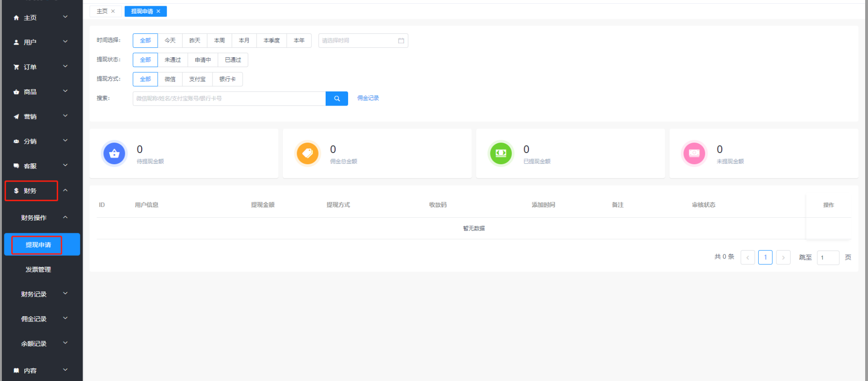The width and height of the screenshot is (868, 381).
Task: Select 申请中 withdrawal status filter
Action: click(203, 60)
